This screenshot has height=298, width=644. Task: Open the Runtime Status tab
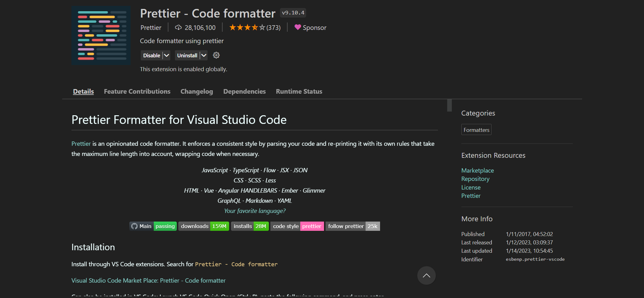tap(299, 92)
